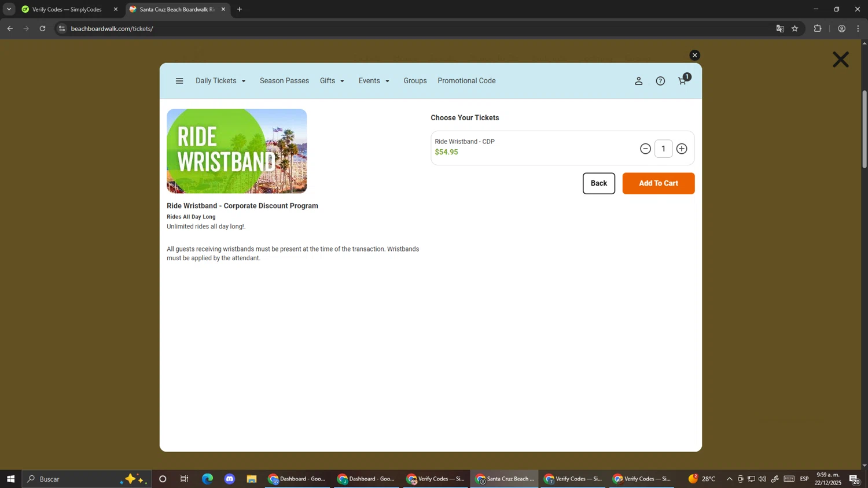This screenshot has width=868, height=488.
Task: Open the tab search dropdown arrow
Action: pyautogui.click(x=9, y=9)
